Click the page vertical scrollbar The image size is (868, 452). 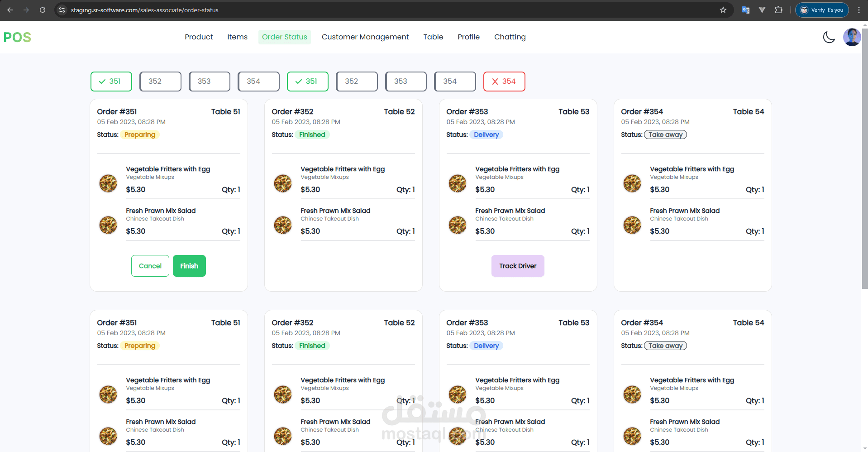point(864,159)
